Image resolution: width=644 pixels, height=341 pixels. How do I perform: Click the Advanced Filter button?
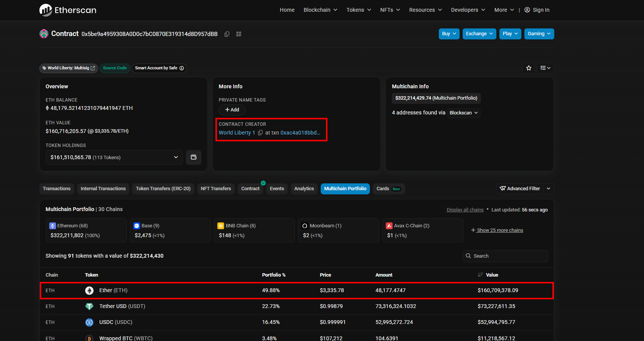point(520,189)
